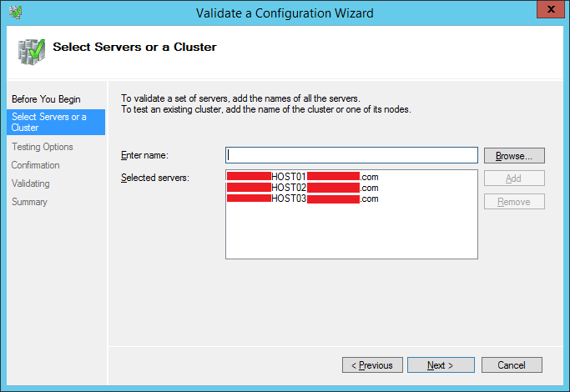Image resolution: width=570 pixels, height=392 pixels.
Task: Select the Validating step in sidebar
Action: point(31,183)
